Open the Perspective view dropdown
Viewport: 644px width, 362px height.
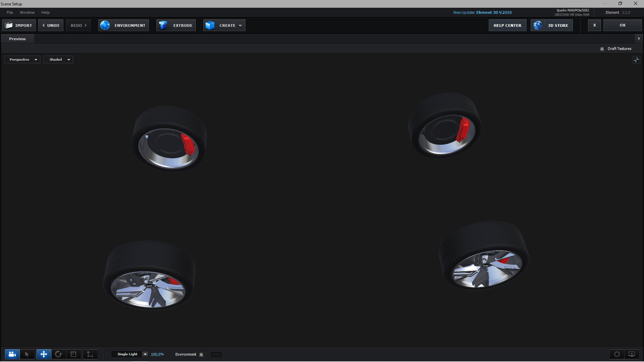click(22, 60)
